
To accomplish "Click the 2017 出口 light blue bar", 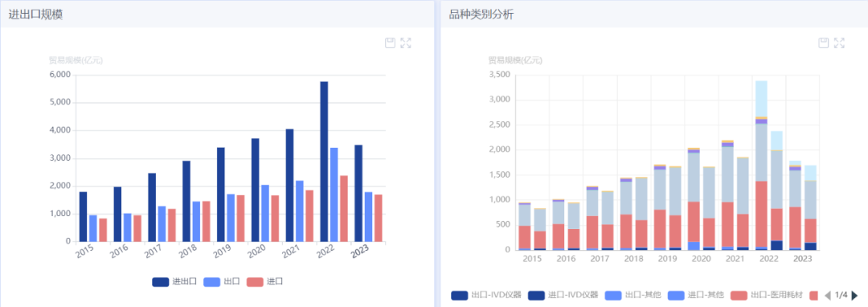I will [162, 224].
